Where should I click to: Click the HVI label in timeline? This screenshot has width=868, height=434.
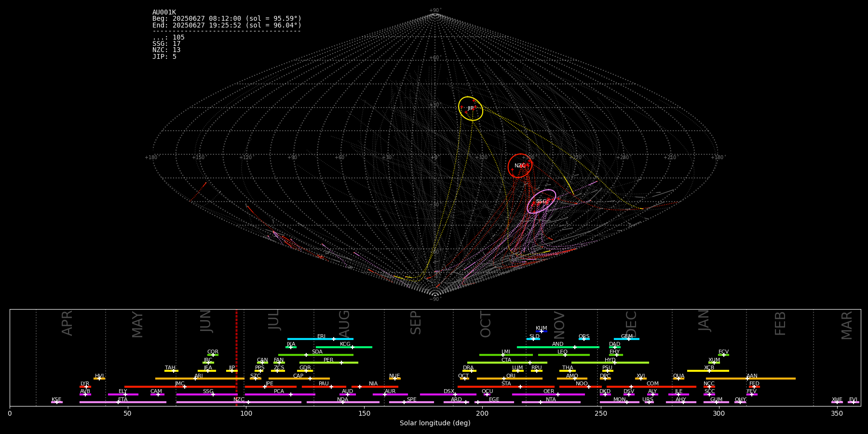pyautogui.click(x=99, y=376)
